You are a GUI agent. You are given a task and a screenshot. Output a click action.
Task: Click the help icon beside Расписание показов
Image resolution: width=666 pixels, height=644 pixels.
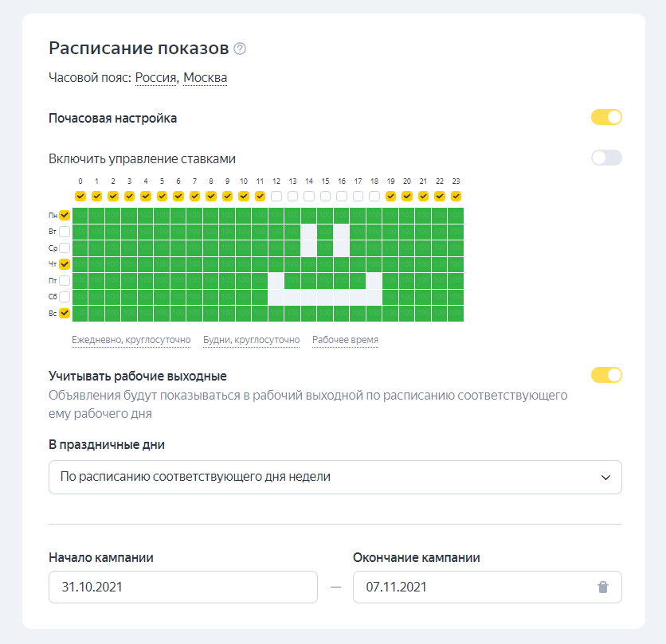(240, 49)
